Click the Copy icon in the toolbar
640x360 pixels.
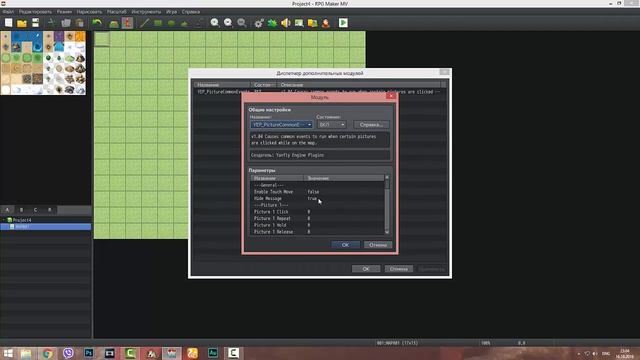[66, 23]
